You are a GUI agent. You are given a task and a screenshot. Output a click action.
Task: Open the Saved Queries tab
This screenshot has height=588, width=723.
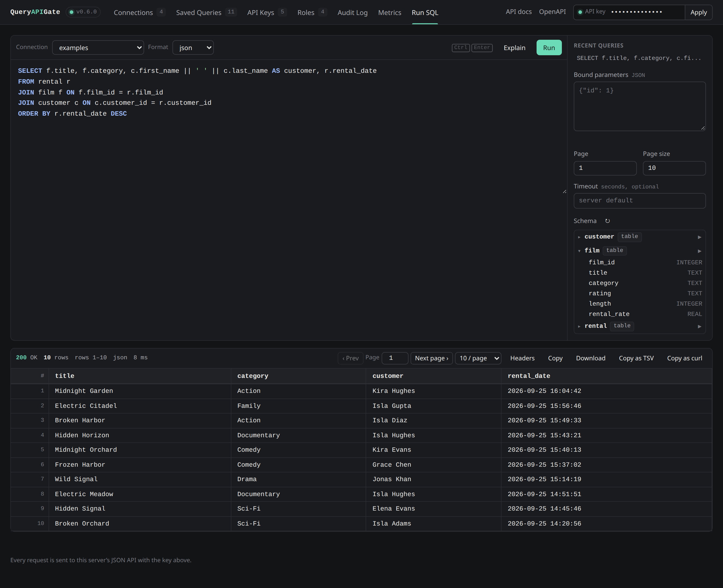(206, 13)
